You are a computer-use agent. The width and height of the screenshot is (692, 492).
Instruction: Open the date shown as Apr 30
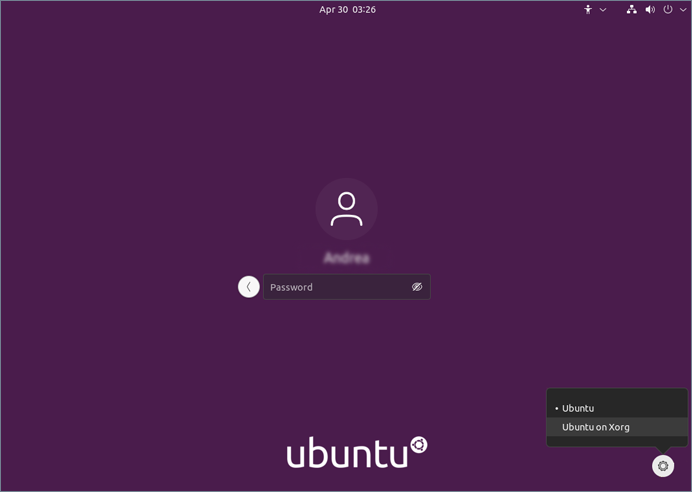coord(333,9)
